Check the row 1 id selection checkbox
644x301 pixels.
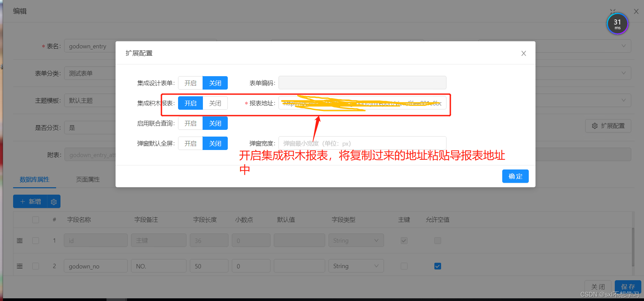click(36, 241)
